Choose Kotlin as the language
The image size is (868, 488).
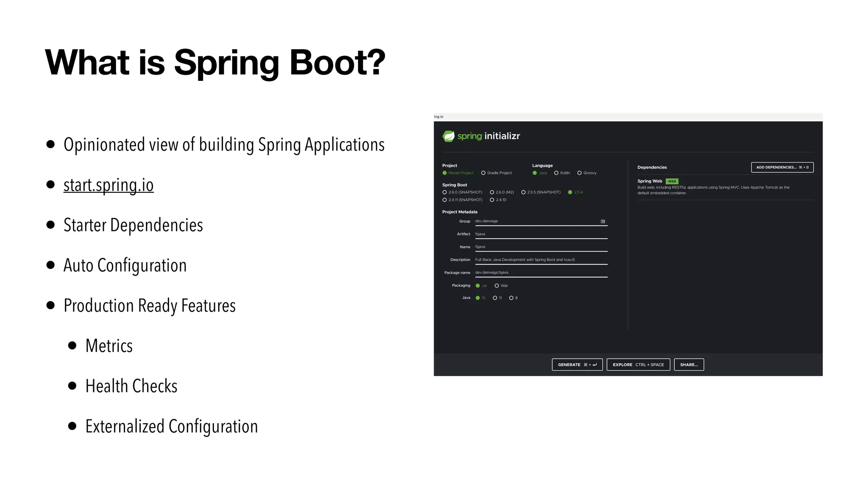556,173
